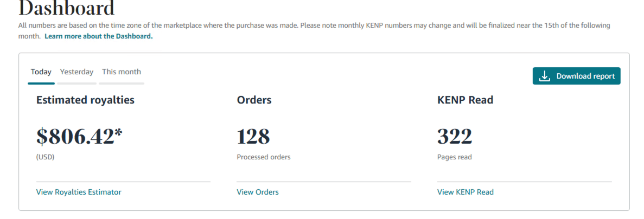This screenshot has width=644, height=219.
Task: Click the Processed orders label
Action: click(x=264, y=157)
